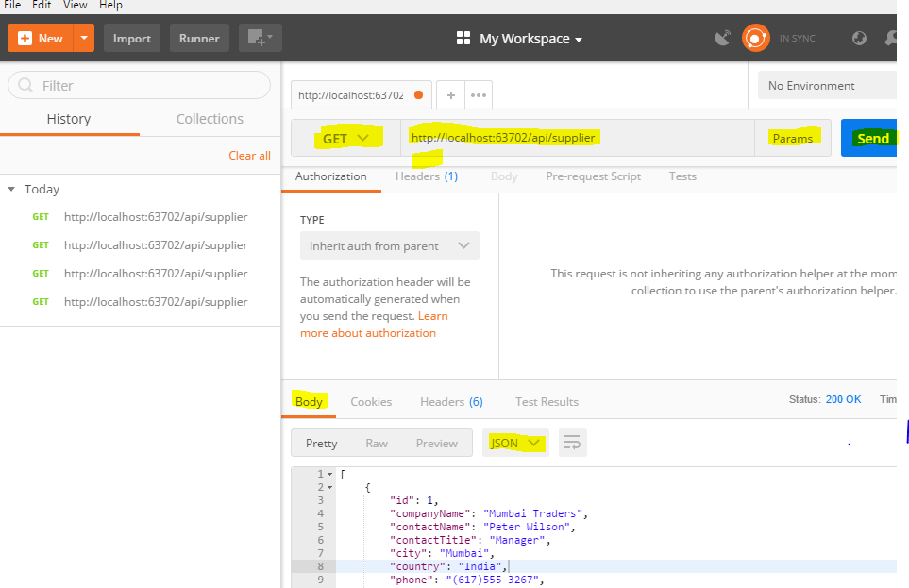
Task: Open the GET method dropdown
Action: coord(344,137)
